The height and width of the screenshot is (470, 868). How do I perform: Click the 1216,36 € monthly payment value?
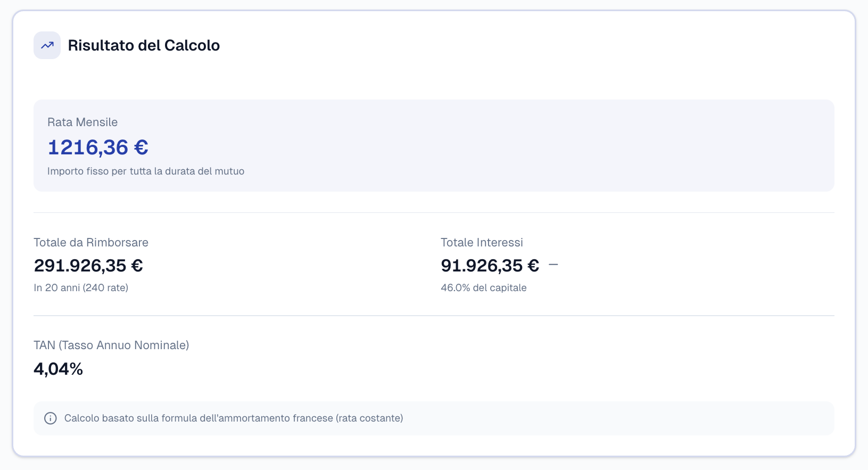[x=98, y=147]
